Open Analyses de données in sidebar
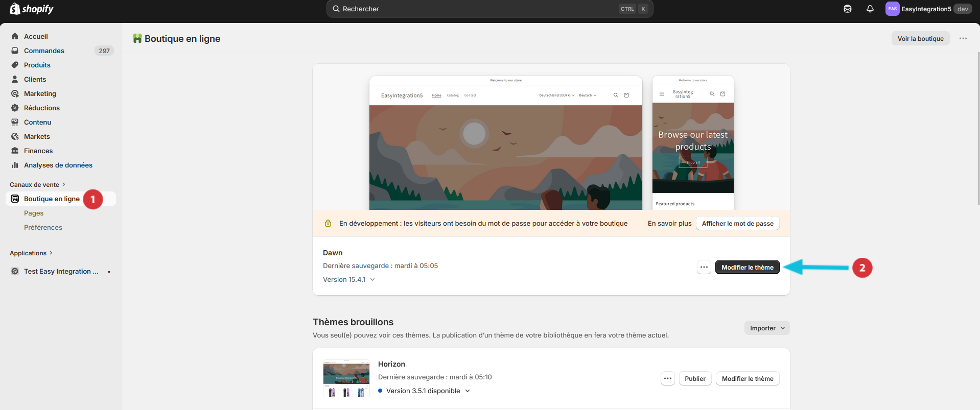980x410 pixels. [x=58, y=165]
